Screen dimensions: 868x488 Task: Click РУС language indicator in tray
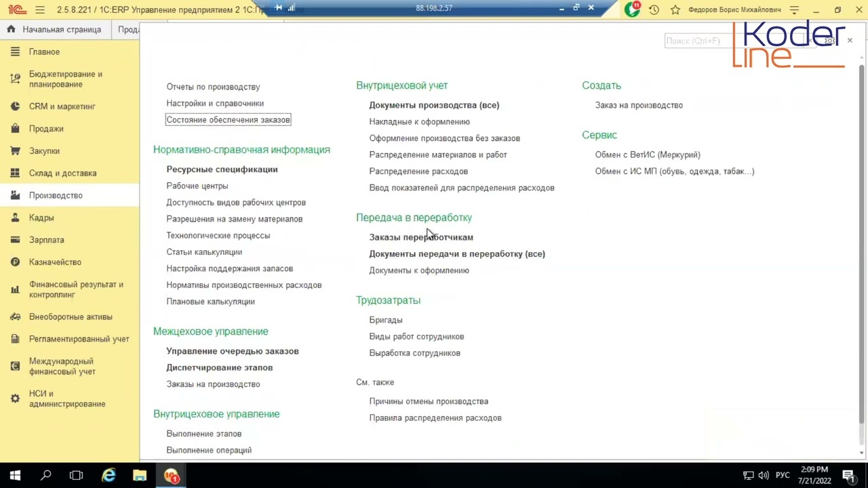tap(783, 476)
